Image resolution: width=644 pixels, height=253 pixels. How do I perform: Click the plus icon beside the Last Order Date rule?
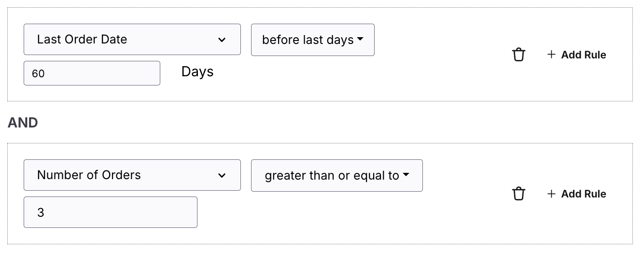(551, 55)
